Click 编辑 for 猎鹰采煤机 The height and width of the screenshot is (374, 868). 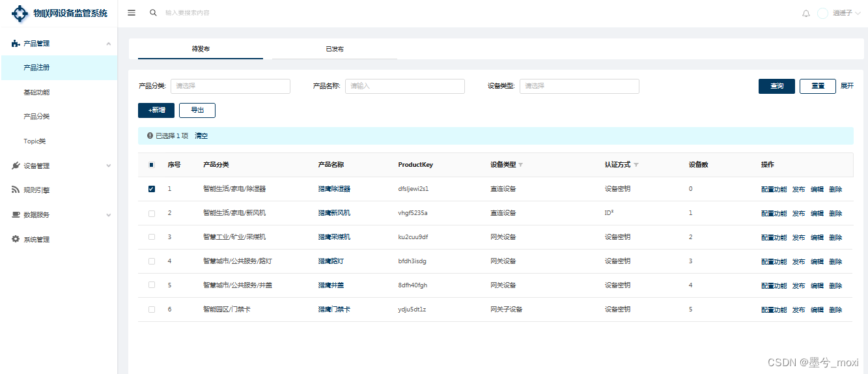tap(817, 237)
